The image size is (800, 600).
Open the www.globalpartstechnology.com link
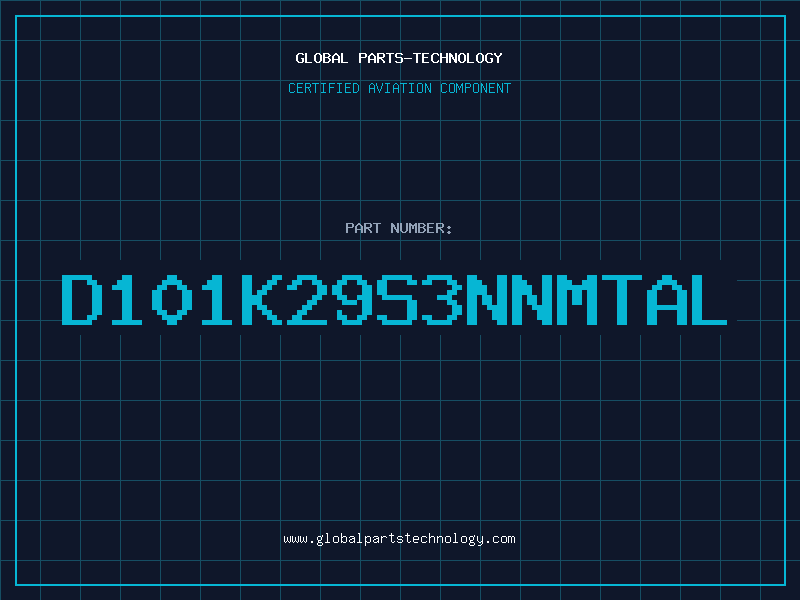(x=399, y=539)
